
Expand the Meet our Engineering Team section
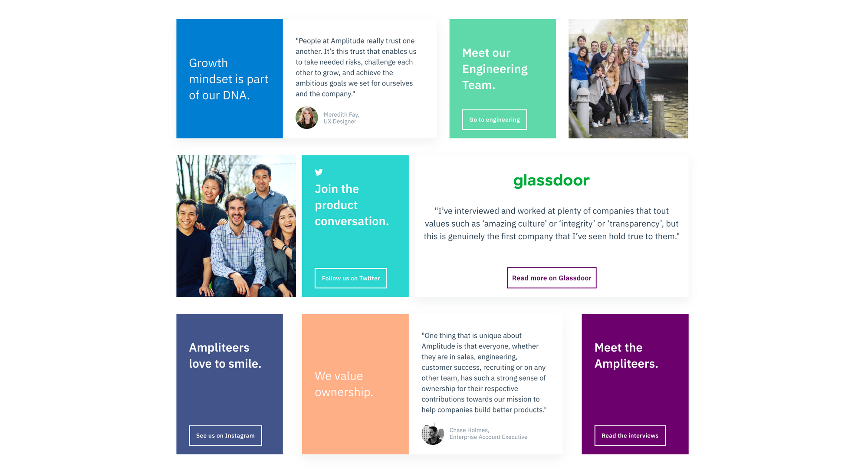[495, 120]
